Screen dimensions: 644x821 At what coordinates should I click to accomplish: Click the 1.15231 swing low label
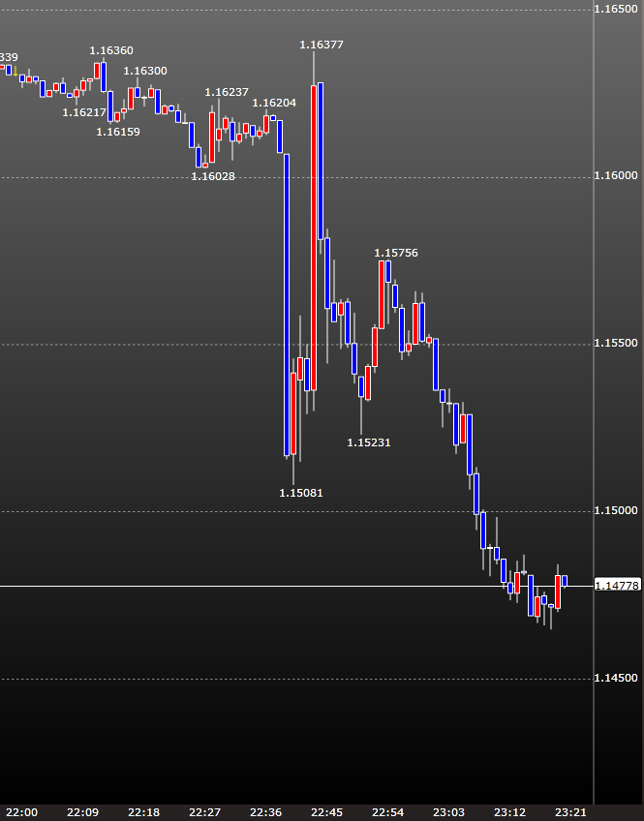[x=369, y=442]
